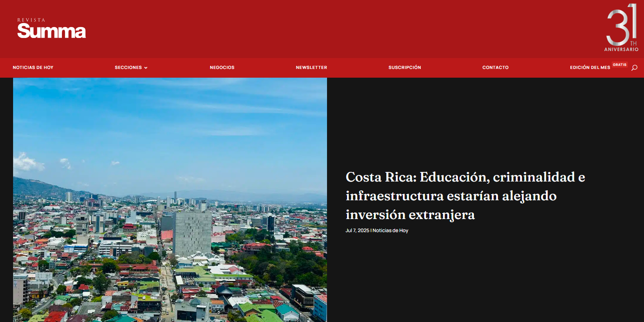
Task: Open the search with the magnifier icon
Action: click(x=634, y=68)
